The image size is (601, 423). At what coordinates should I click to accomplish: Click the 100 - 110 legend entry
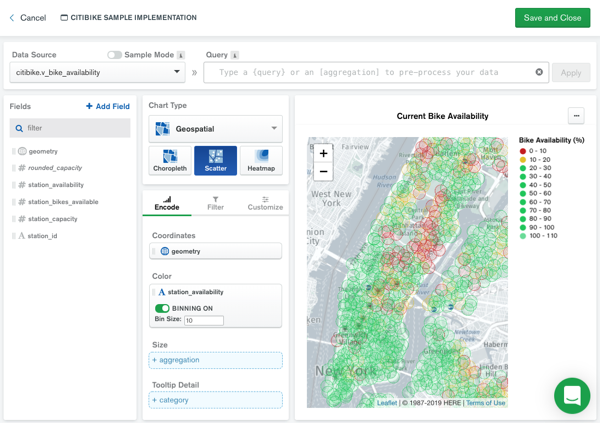coord(539,236)
